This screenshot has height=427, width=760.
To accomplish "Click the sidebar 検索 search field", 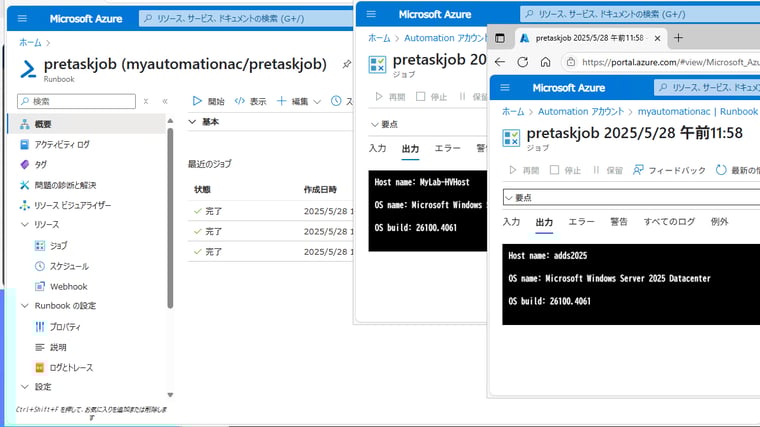I will point(77,101).
